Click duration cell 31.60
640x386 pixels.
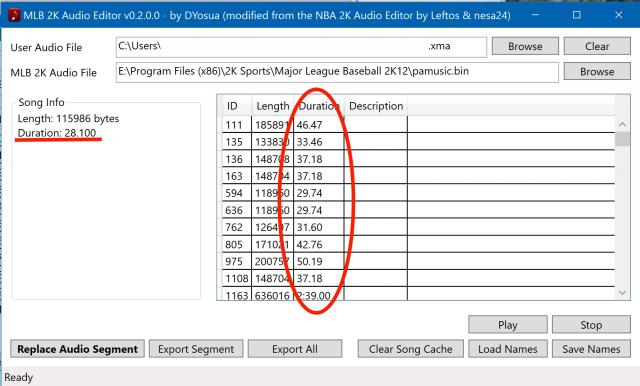319,227
